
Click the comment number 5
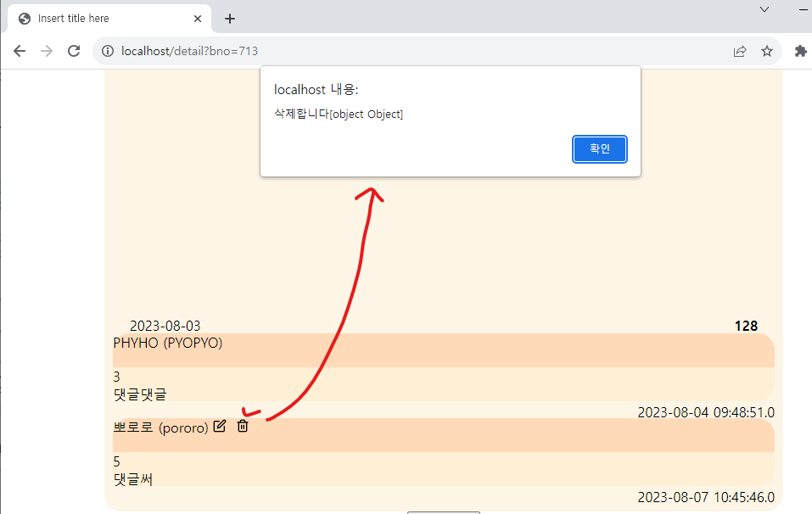pos(116,461)
